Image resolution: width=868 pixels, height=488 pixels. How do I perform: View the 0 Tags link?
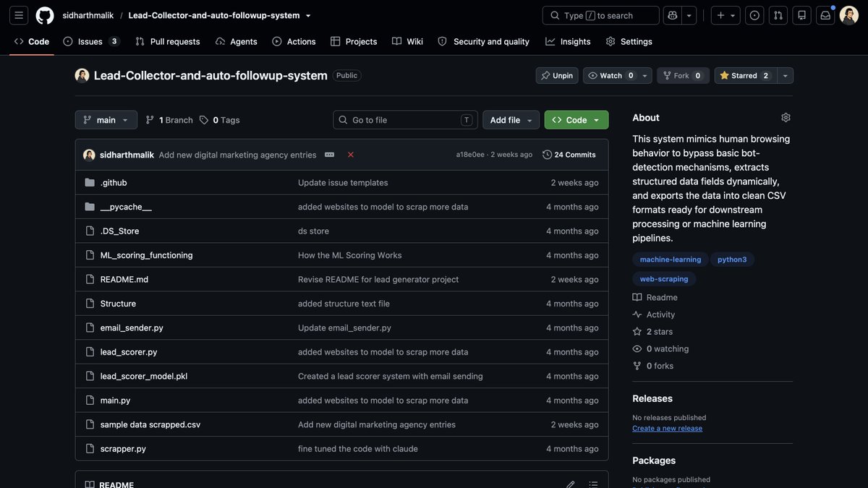coord(220,120)
